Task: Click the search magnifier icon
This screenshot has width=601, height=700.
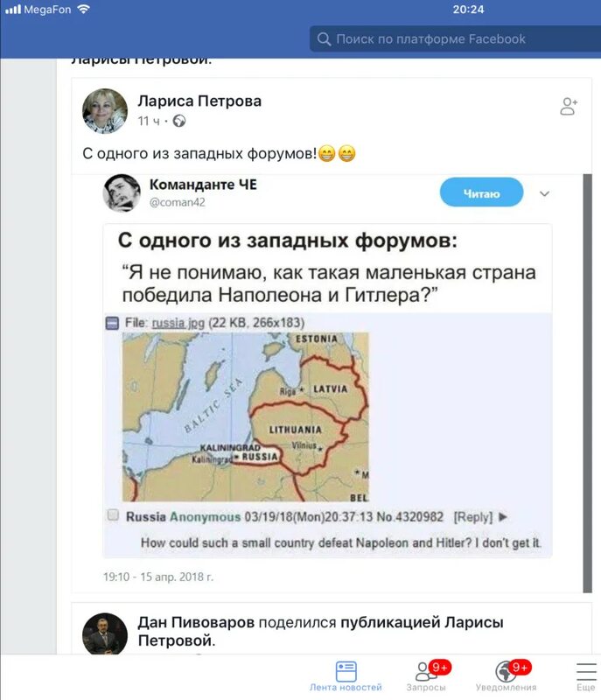Action: (x=324, y=39)
